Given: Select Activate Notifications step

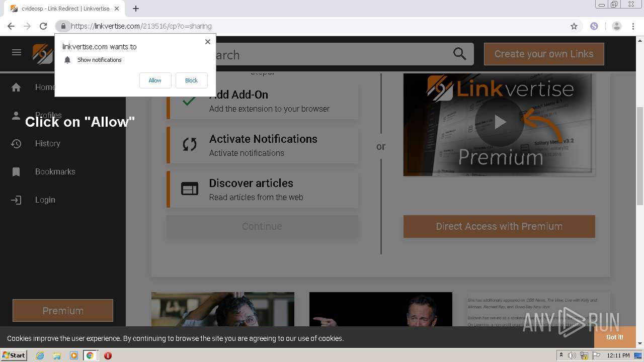Looking at the screenshot, I should click(x=263, y=145).
